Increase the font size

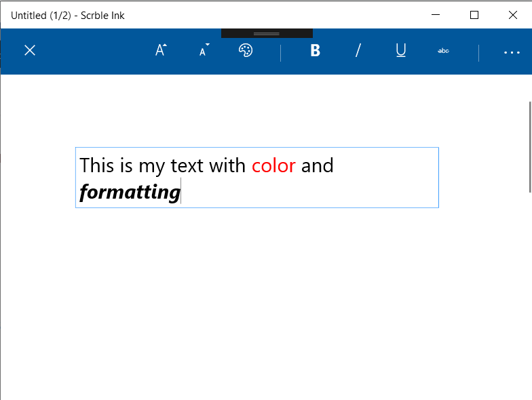click(161, 50)
